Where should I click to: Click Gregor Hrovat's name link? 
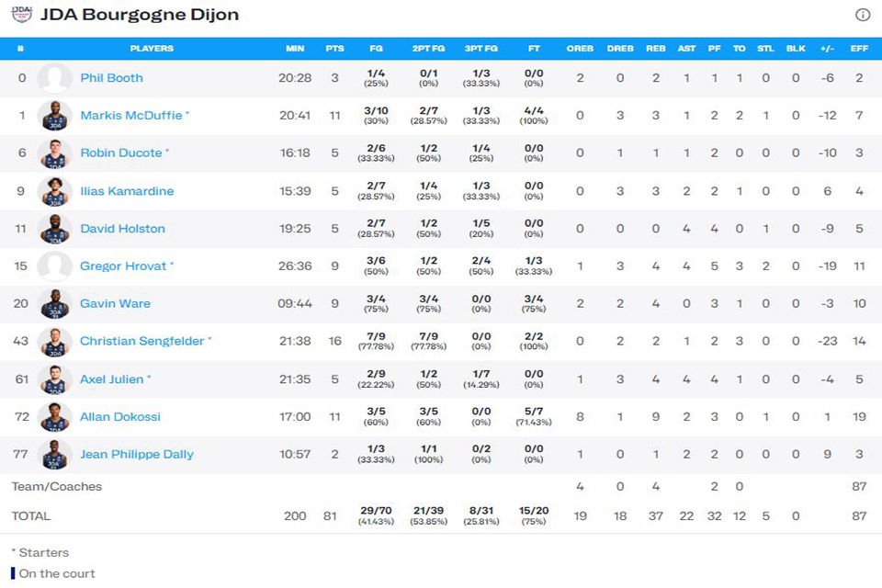(x=123, y=266)
